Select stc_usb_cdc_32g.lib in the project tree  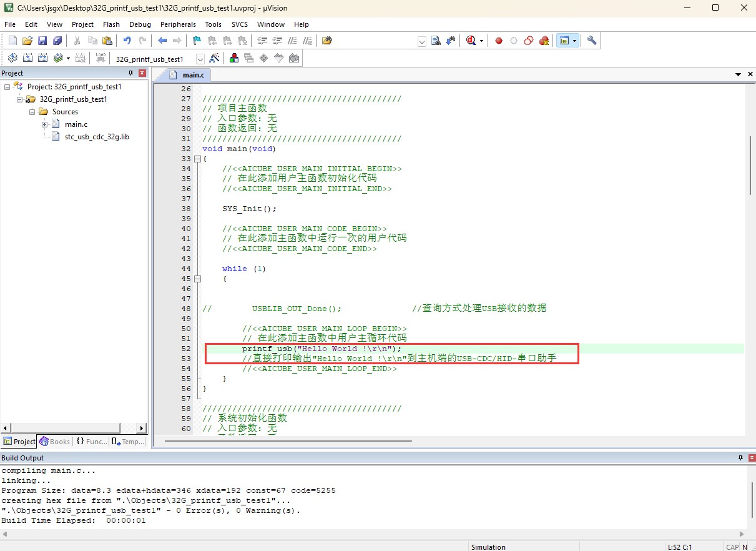point(97,137)
